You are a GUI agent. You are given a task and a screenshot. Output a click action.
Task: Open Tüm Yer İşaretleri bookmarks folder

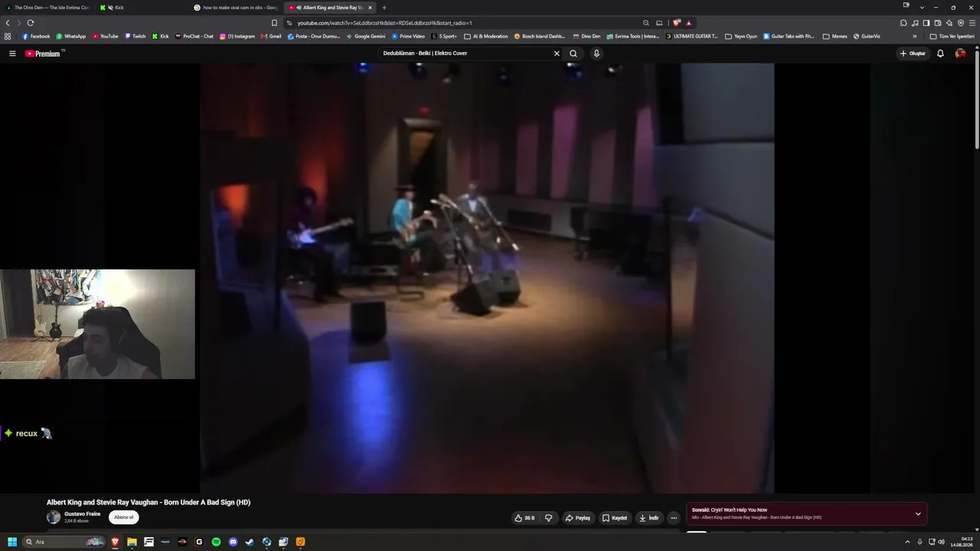[x=952, y=36]
